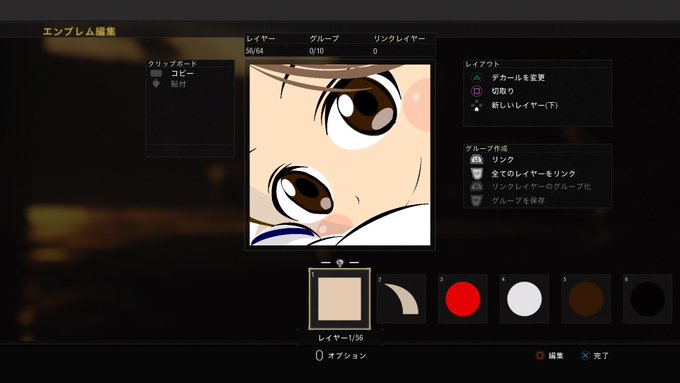Screen dimensions: 680x383
Task: Click the layer reorder icon above layer 1
Action: tap(340, 262)
